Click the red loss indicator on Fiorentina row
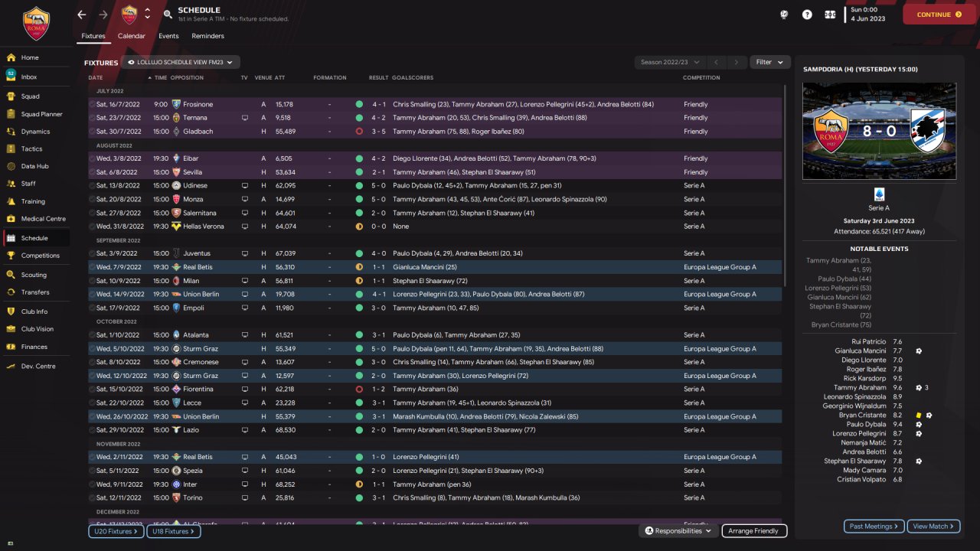The image size is (980, 551). 359,390
